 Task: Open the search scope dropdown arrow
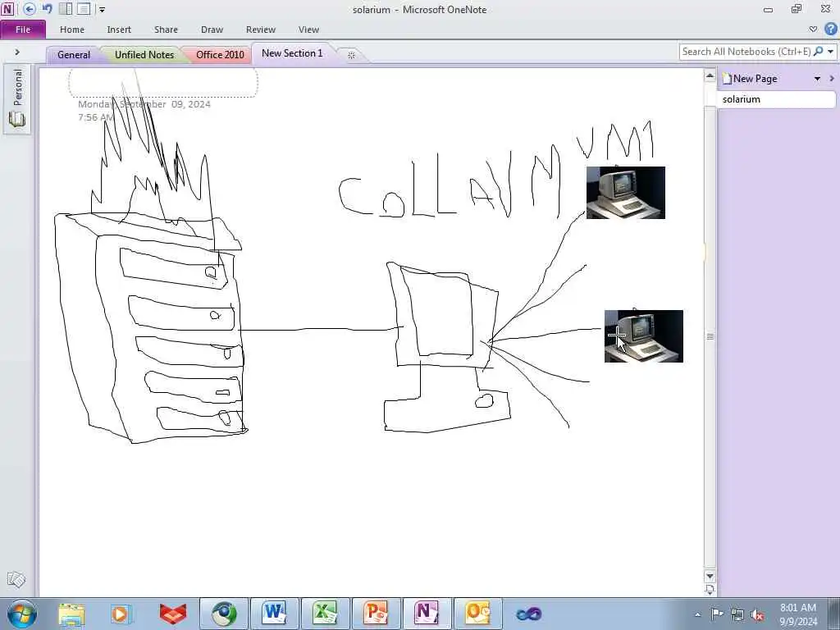click(830, 52)
